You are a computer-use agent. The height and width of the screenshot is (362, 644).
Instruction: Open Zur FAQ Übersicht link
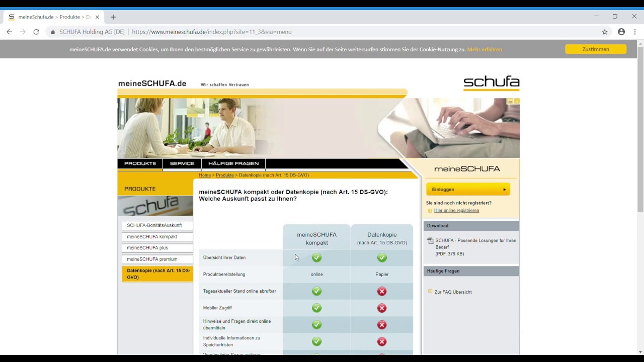tap(453, 292)
